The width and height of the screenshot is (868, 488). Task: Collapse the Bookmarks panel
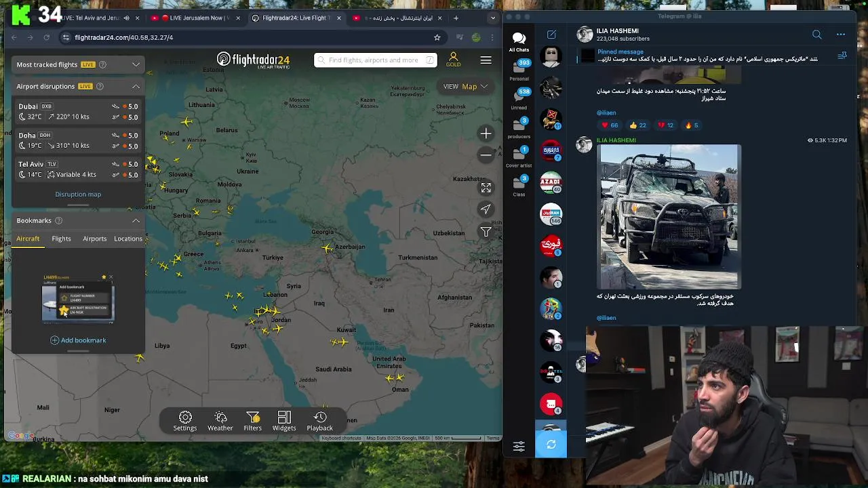tap(136, 220)
